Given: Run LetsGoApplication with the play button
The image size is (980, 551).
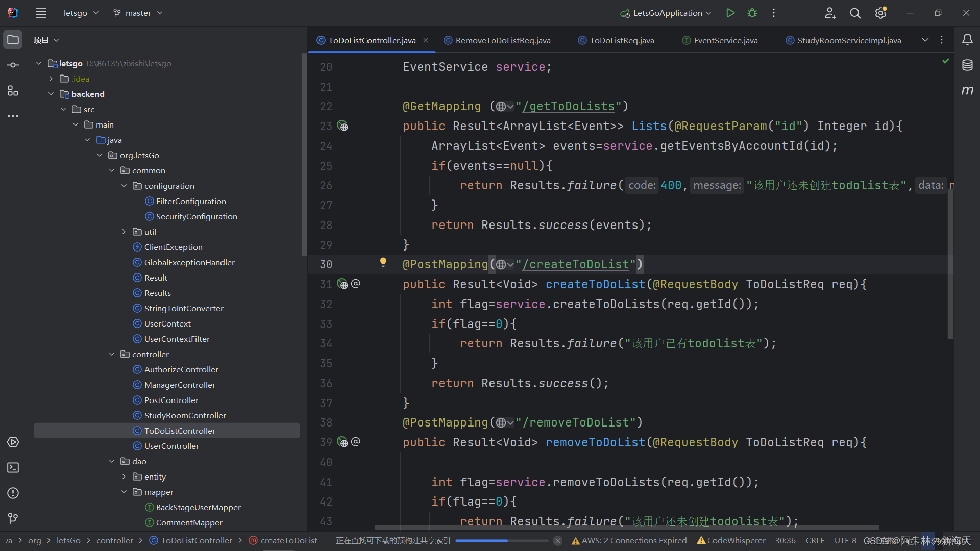Looking at the screenshot, I should [730, 13].
